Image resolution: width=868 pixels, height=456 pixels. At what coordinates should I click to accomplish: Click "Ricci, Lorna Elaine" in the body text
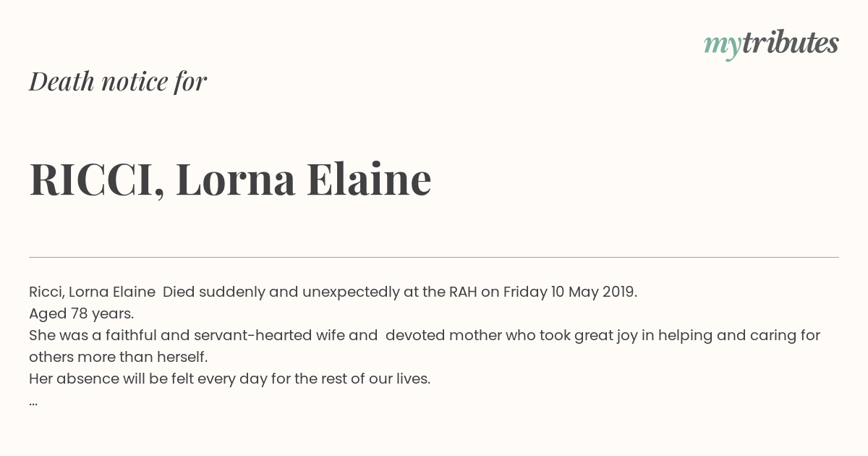(x=92, y=292)
